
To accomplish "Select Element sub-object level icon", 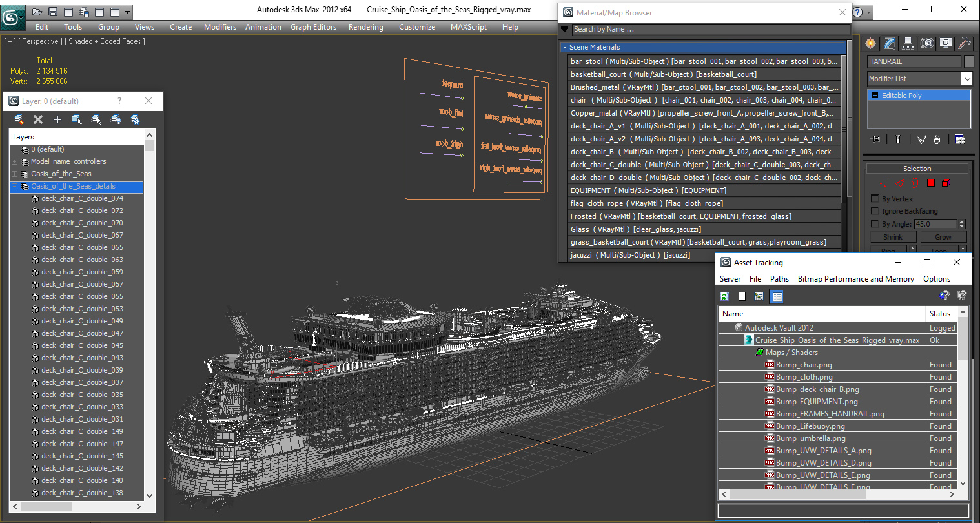I will pyautogui.click(x=946, y=183).
